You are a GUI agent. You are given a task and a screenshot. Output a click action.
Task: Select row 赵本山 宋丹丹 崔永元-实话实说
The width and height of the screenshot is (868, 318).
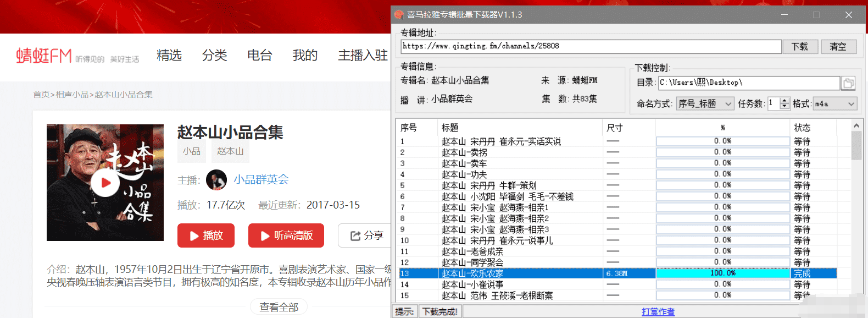617,141
